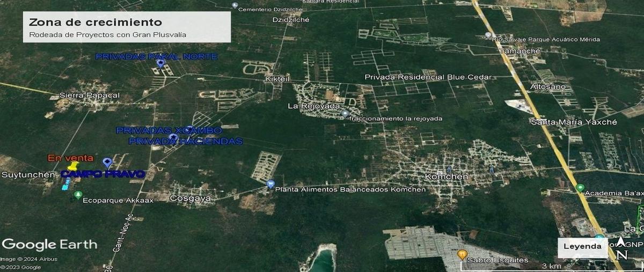Click the Academia Ba'ax green marker
644x272 pixels.
pyautogui.click(x=580, y=188)
